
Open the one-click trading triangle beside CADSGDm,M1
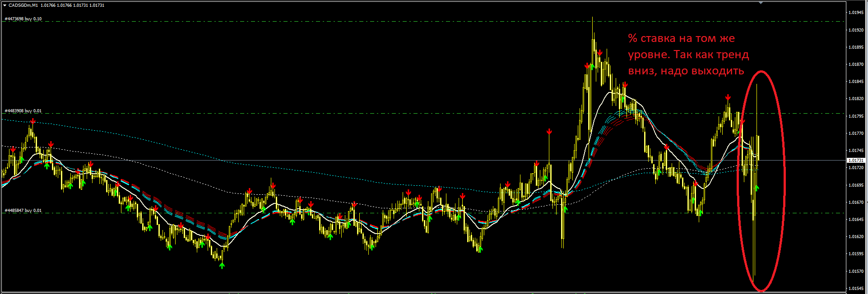coord(5,5)
